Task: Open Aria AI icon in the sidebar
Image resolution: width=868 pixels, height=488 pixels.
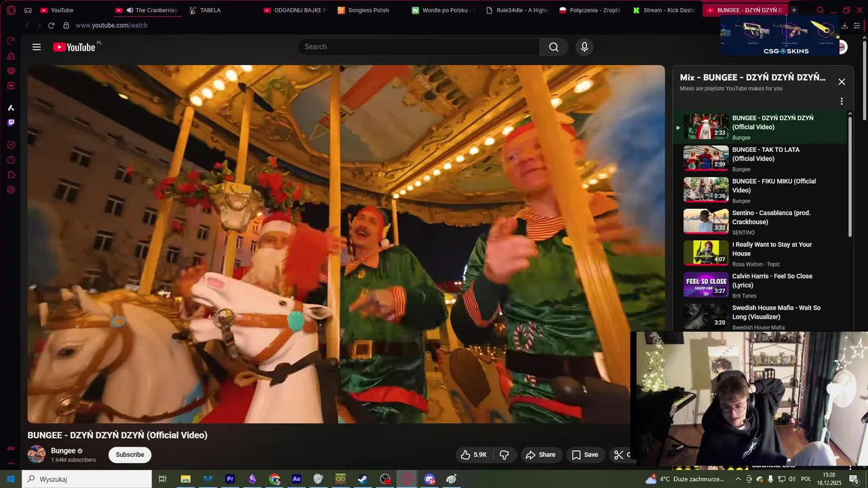Action: (11, 108)
